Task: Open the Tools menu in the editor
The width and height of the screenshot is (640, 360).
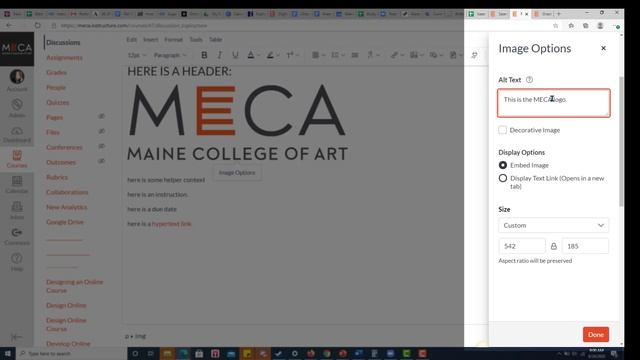Action: pyautogui.click(x=196, y=40)
